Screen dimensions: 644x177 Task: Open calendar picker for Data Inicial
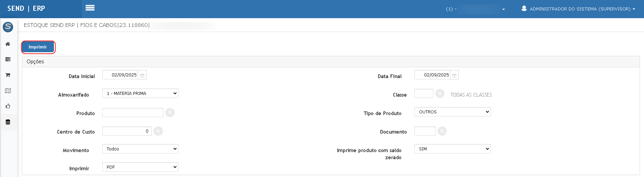pyautogui.click(x=142, y=75)
